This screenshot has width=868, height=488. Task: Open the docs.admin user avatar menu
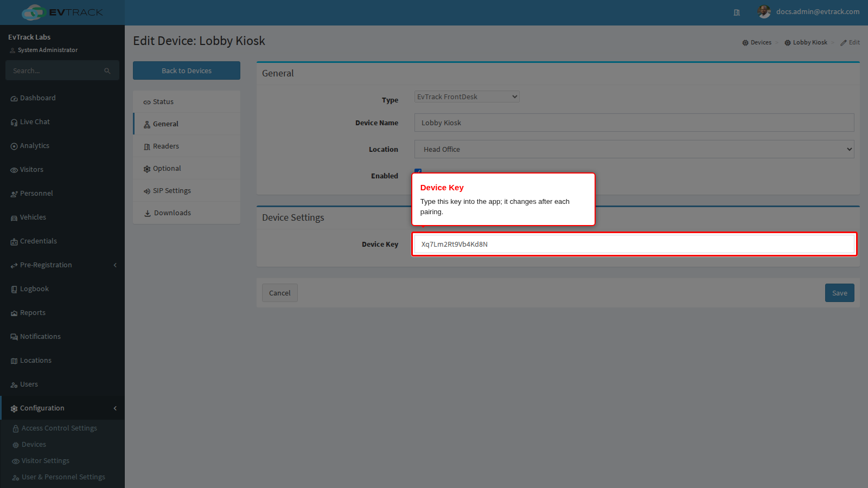click(764, 12)
